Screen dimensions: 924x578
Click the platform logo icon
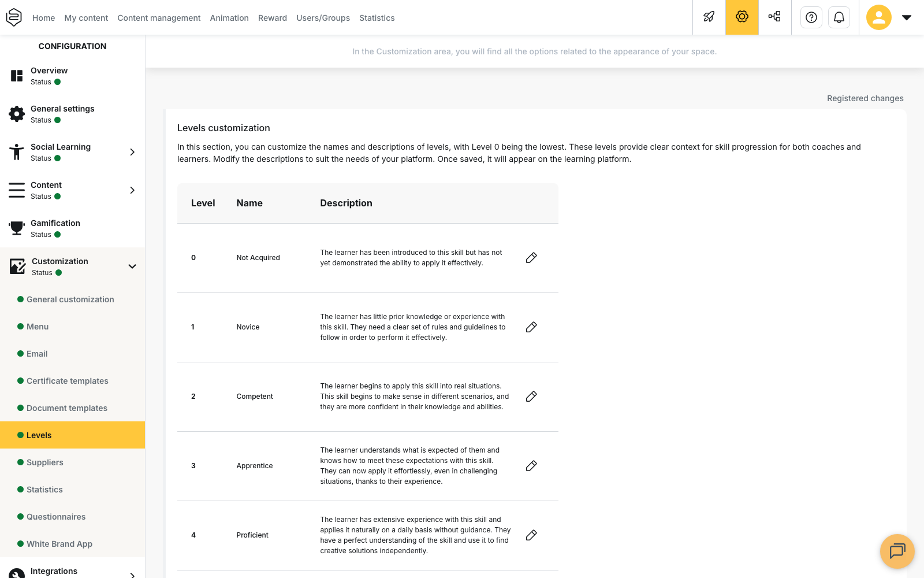coord(14,17)
